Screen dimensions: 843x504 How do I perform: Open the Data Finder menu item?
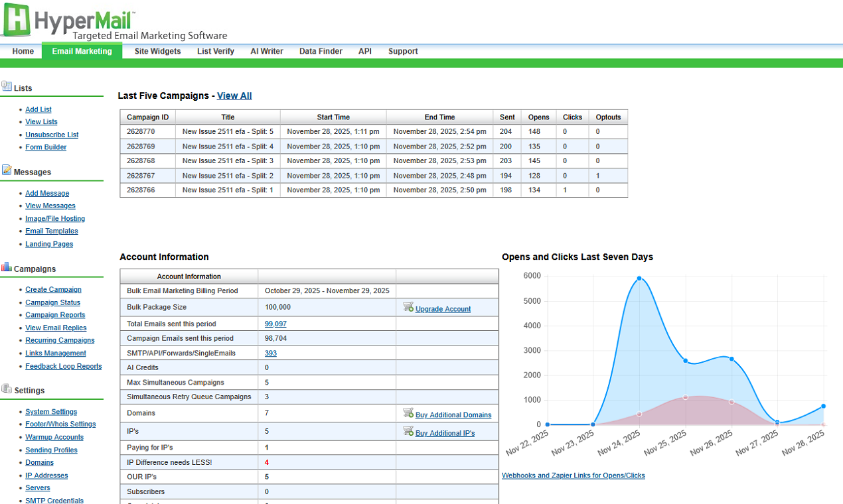click(x=321, y=51)
